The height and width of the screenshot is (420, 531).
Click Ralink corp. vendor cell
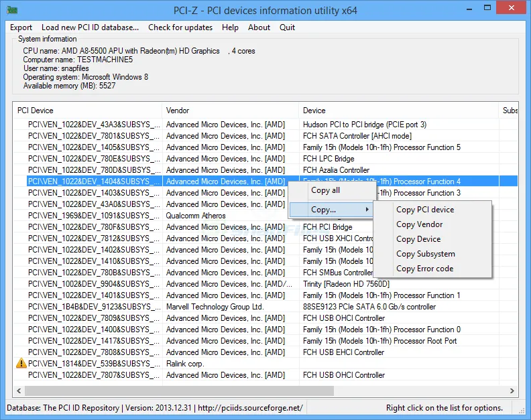(185, 364)
